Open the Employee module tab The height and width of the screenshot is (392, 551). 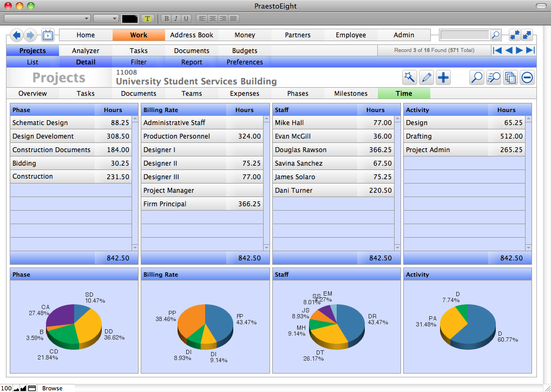pos(351,35)
